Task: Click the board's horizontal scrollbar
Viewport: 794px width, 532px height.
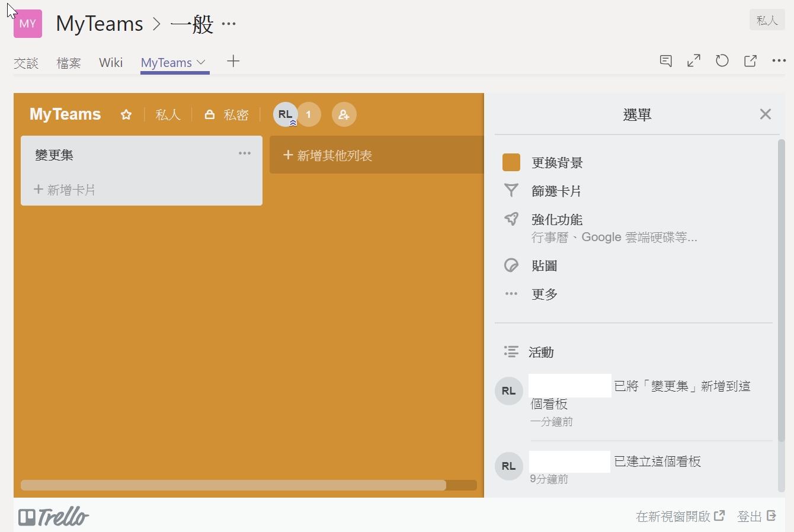Action: click(233, 485)
